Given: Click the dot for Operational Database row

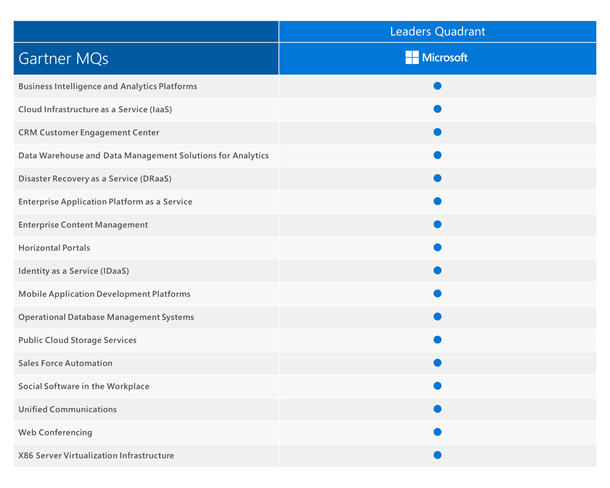Looking at the screenshot, I should [x=437, y=317].
